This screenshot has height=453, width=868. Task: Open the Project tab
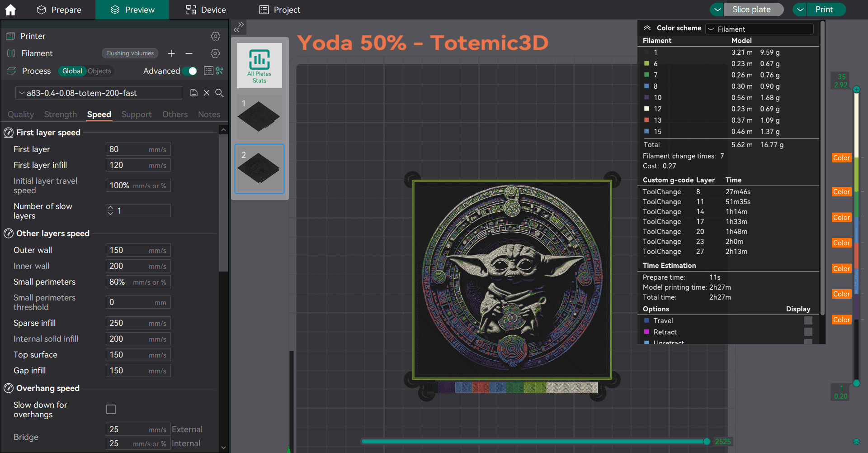pos(280,10)
